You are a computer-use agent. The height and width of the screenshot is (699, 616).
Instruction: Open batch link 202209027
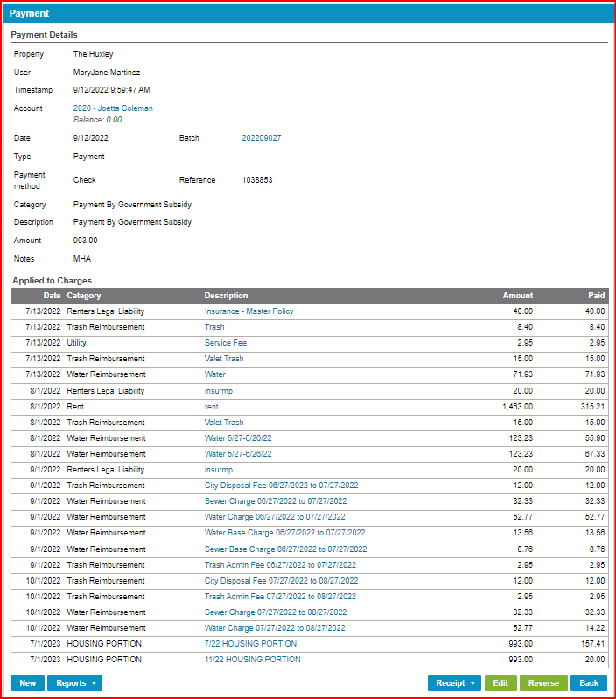coord(262,138)
